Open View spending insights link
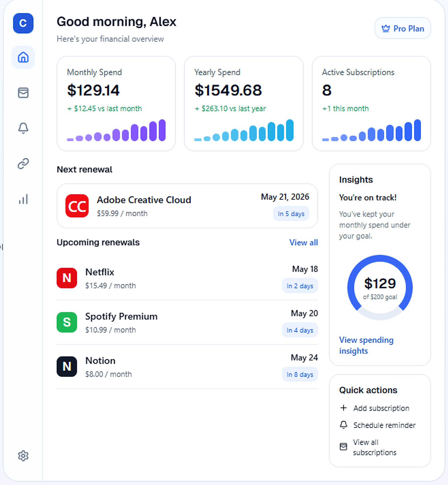 [366, 345]
